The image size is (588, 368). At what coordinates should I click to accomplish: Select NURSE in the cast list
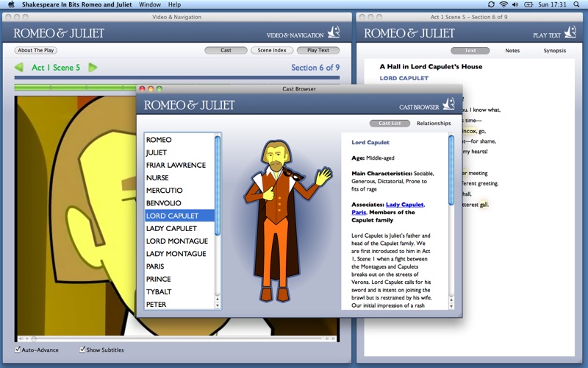(179, 177)
